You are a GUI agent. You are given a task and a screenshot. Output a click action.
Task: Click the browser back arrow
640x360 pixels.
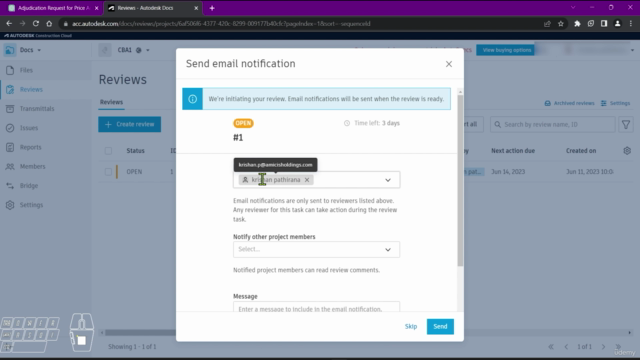click(x=9, y=24)
